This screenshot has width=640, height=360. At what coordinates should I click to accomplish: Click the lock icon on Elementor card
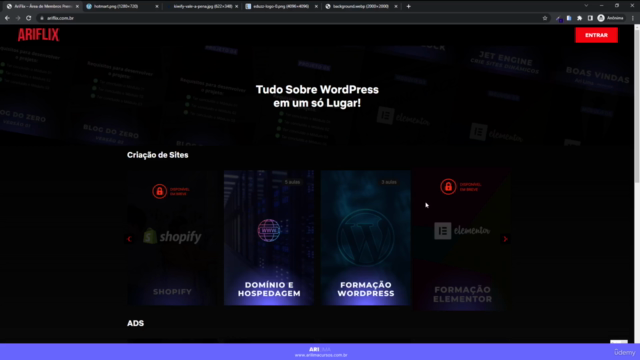[448, 187]
